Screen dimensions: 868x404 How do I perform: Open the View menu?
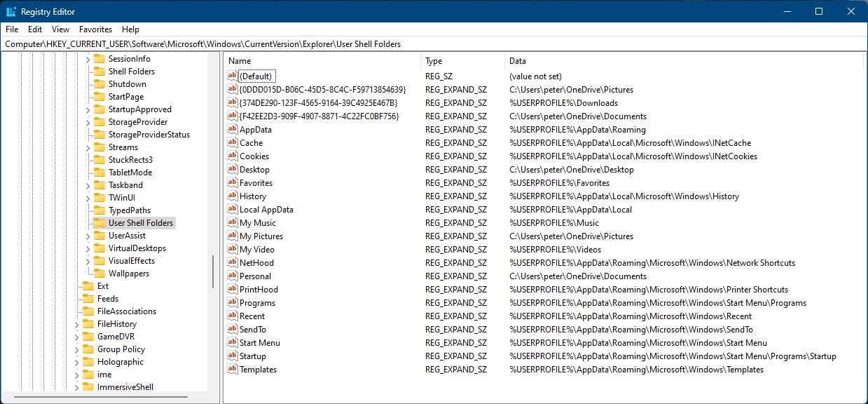point(61,29)
